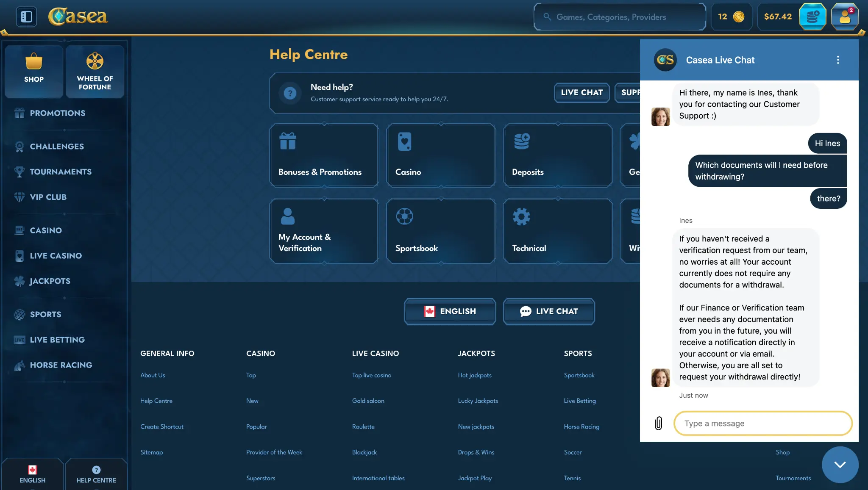Viewport: 868px width, 490px height.
Task: Select Casino in the sidebar
Action: coord(46,230)
